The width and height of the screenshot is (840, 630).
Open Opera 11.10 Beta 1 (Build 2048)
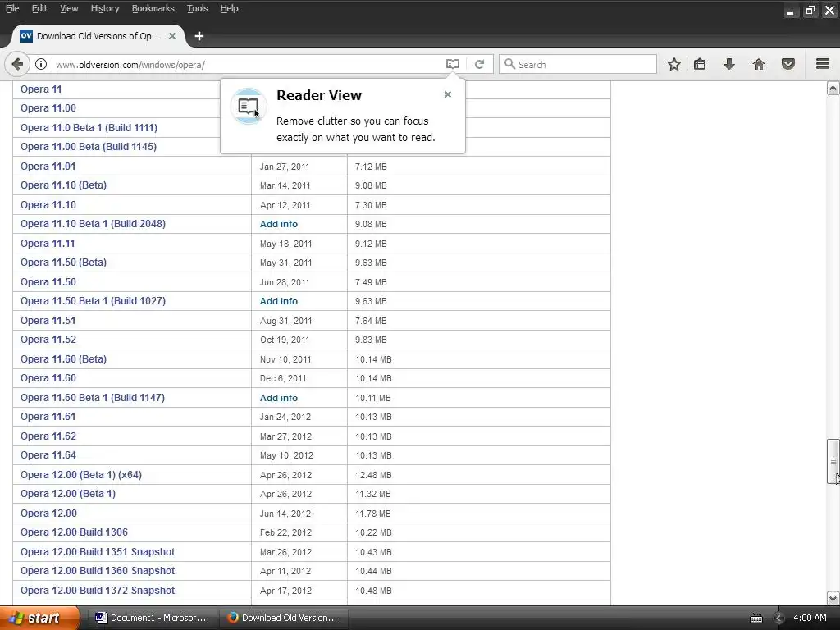point(93,224)
